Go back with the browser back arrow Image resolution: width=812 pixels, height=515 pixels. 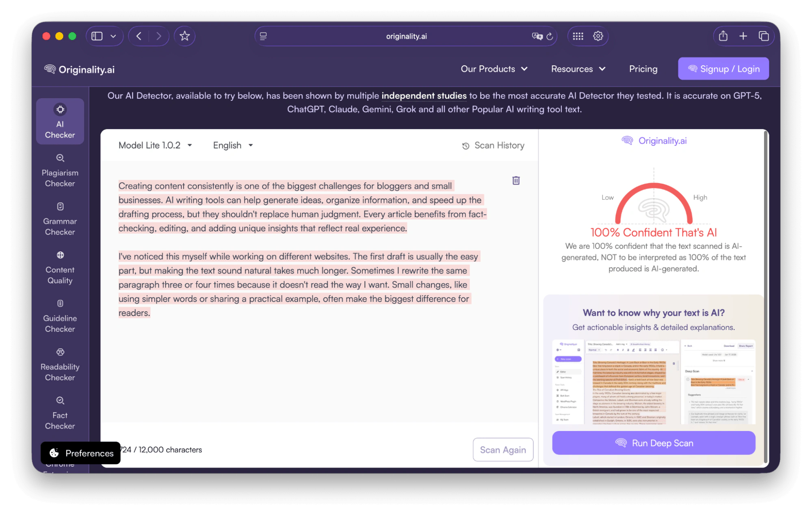(x=139, y=36)
